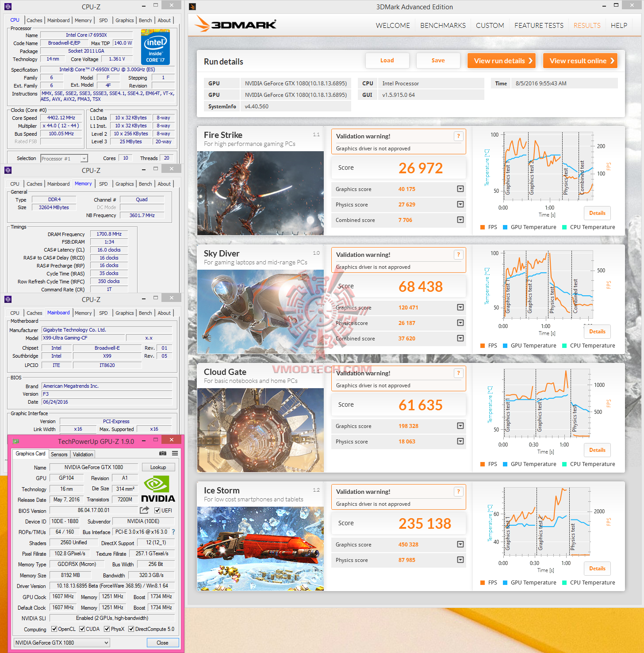Toggle the CUDA checkbox
Viewport: 644px width, 653px height.
(x=82, y=629)
